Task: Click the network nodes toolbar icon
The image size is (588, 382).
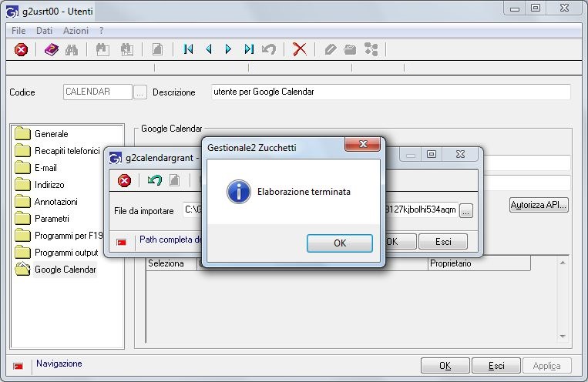Action: 371,49
